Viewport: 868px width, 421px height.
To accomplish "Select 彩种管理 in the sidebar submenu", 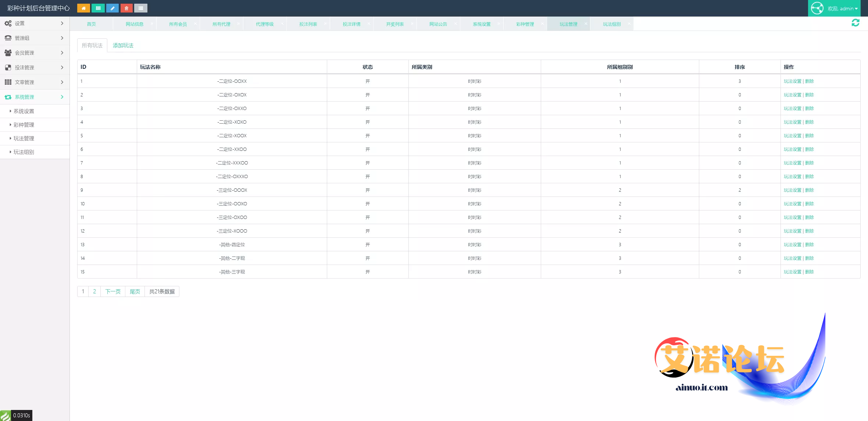I will 24,125.
